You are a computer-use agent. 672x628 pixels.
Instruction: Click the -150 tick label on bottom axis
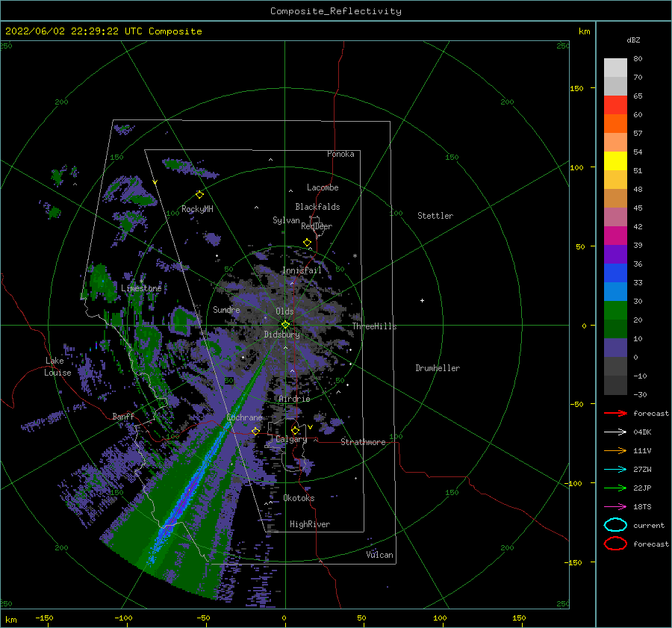tap(44, 618)
